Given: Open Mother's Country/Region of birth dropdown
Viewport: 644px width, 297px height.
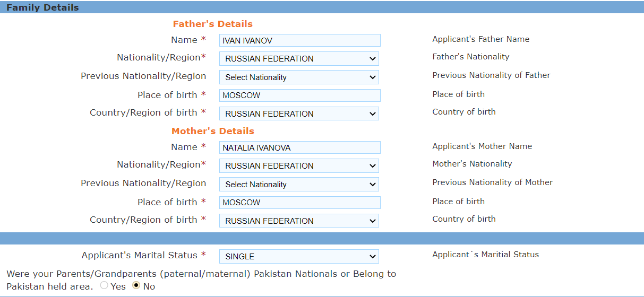Looking at the screenshot, I should pos(299,221).
